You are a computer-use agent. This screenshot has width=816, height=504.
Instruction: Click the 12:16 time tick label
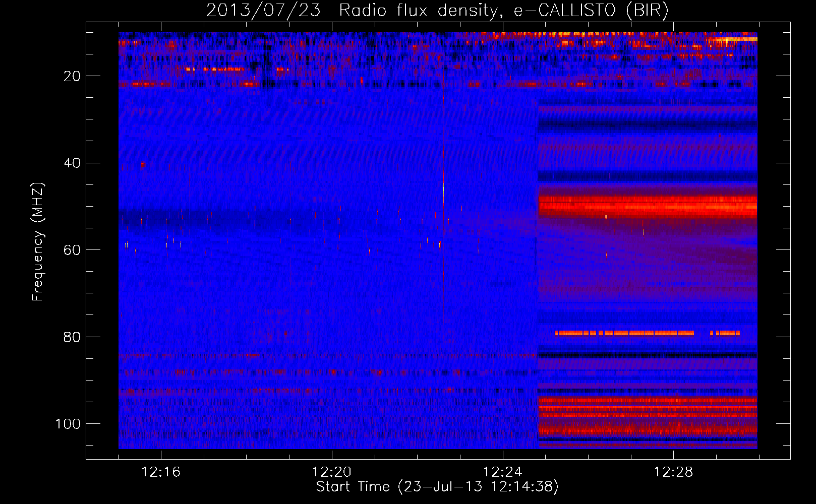click(x=161, y=472)
